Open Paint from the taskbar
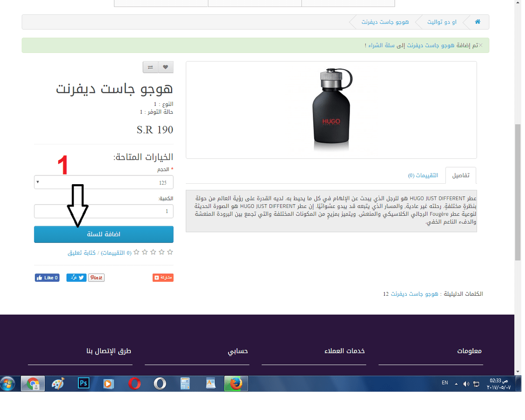 pos(58,384)
